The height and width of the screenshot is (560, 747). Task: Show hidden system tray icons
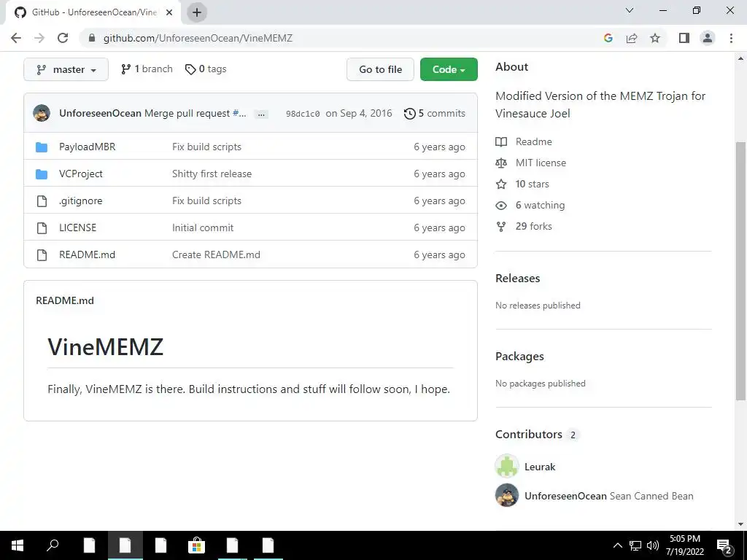click(617, 545)
